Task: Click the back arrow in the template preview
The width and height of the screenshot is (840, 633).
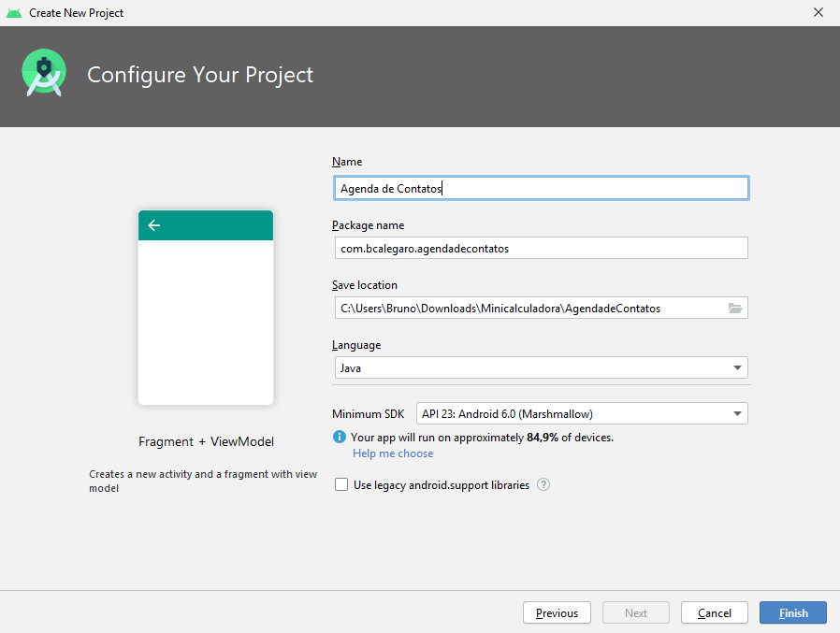Action: [x=154, y=225]
